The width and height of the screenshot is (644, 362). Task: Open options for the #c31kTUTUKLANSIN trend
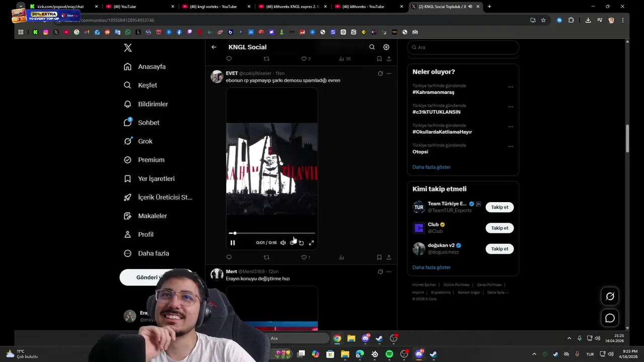(x=511, y=107)
